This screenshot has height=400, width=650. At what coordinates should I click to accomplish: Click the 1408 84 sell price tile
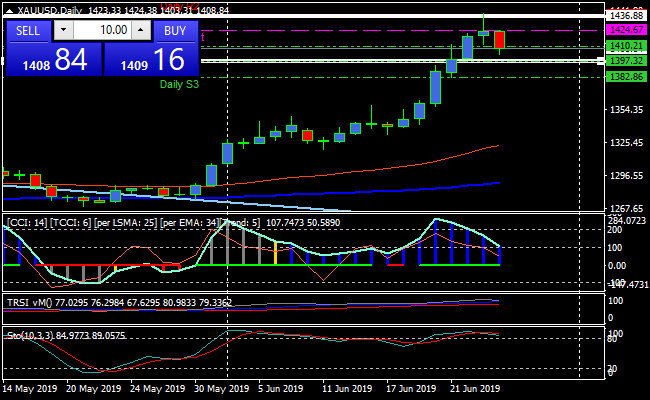(x=54, y=60)
